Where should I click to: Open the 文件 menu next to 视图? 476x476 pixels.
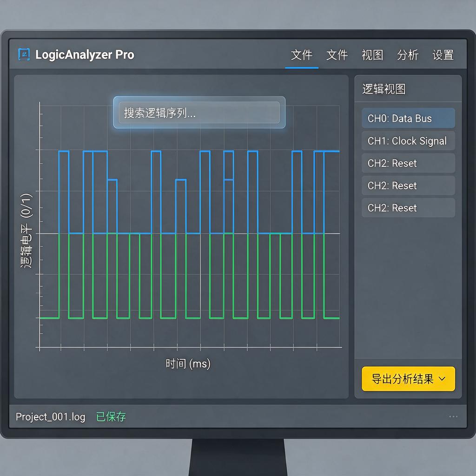coord(337,55)
